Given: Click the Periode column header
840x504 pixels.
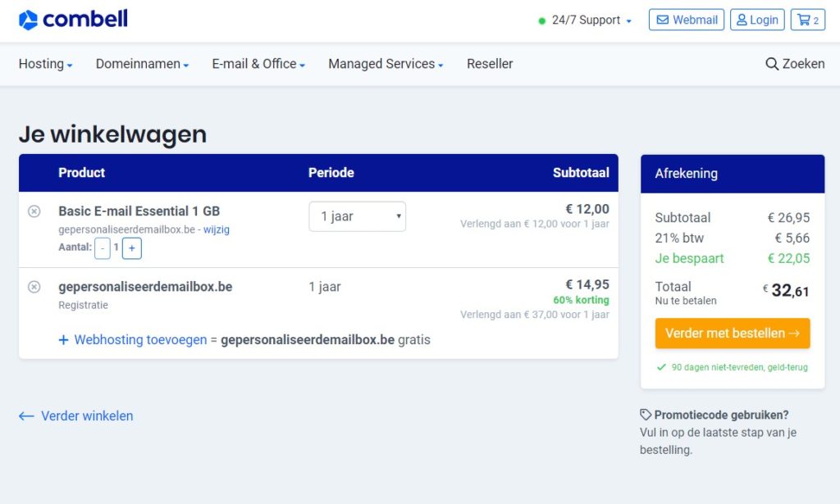Looking at the screenshot, I should point(331,173).
